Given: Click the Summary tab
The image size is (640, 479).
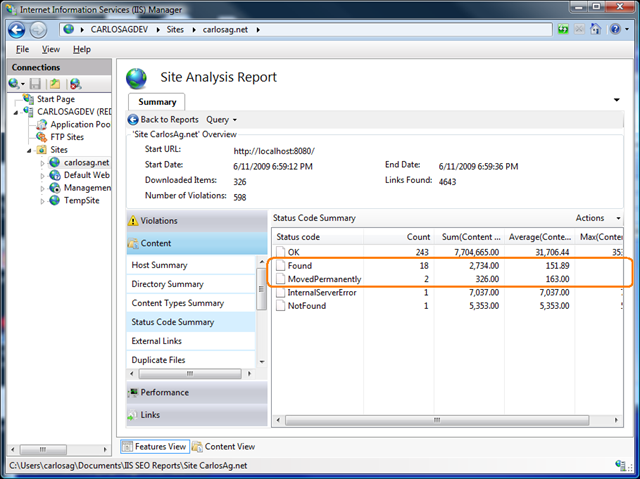Looking at the screenshot, I should [157, 102].
